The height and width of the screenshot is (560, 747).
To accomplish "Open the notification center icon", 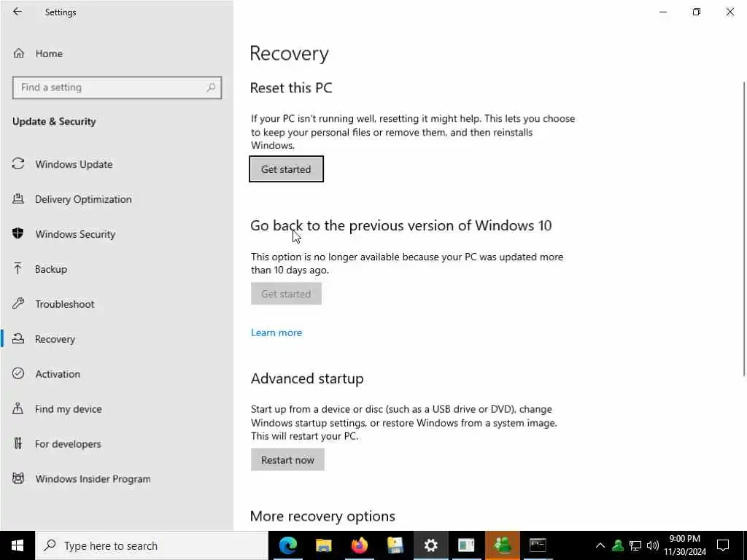I will [x=723, y=545].
